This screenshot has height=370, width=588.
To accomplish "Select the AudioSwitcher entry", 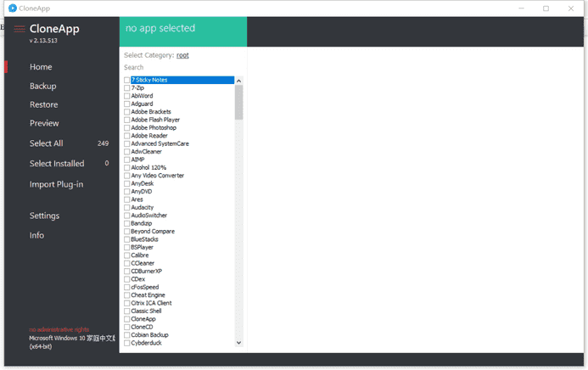I will (148, 216).
